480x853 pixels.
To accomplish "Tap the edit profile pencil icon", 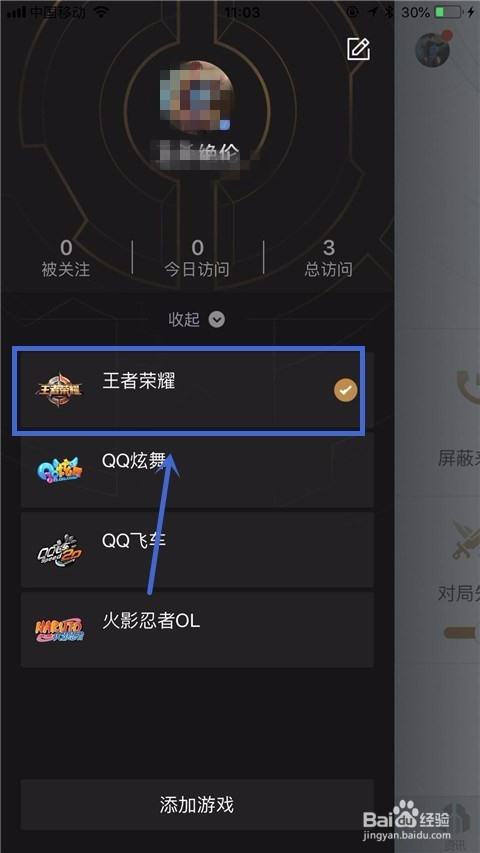I will point(359,49).
